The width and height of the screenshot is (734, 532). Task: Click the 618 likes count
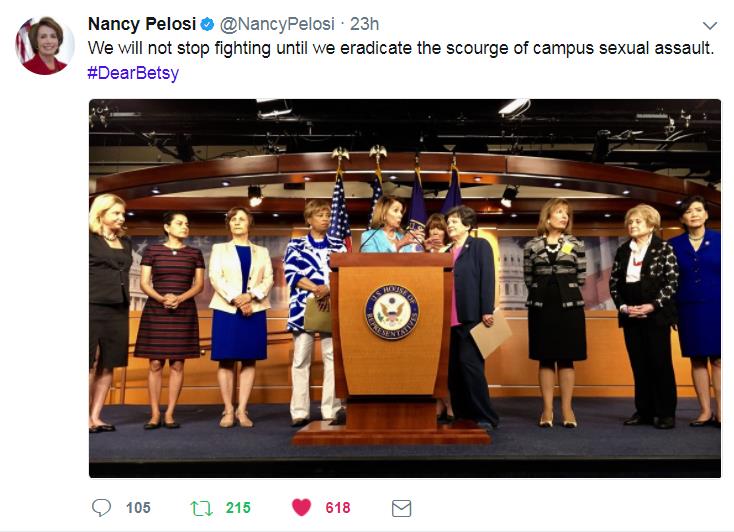[338, 508]
